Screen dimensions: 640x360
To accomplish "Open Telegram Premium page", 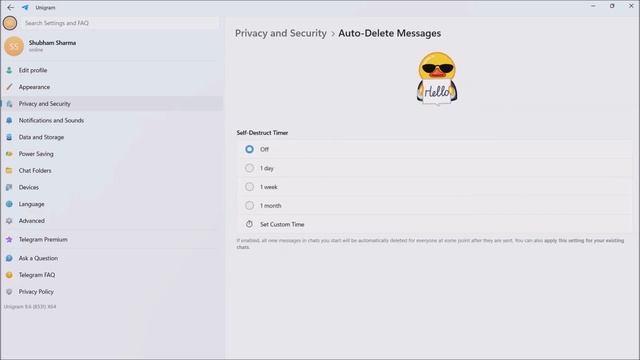I will (x=112, y=240).
